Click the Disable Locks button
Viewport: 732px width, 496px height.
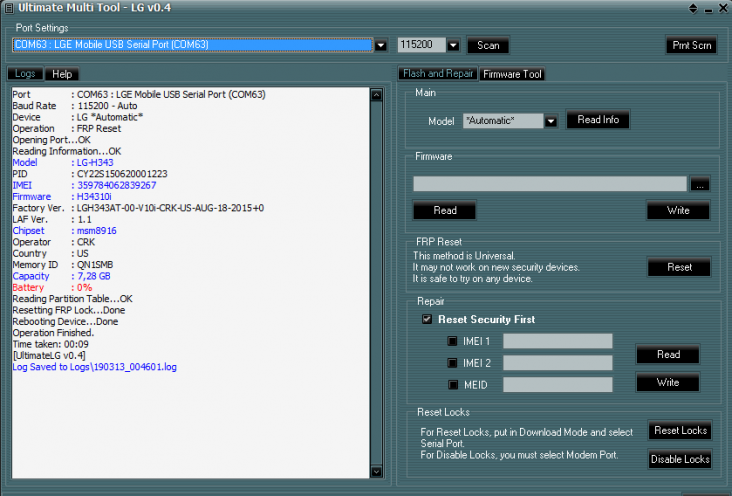680,460
